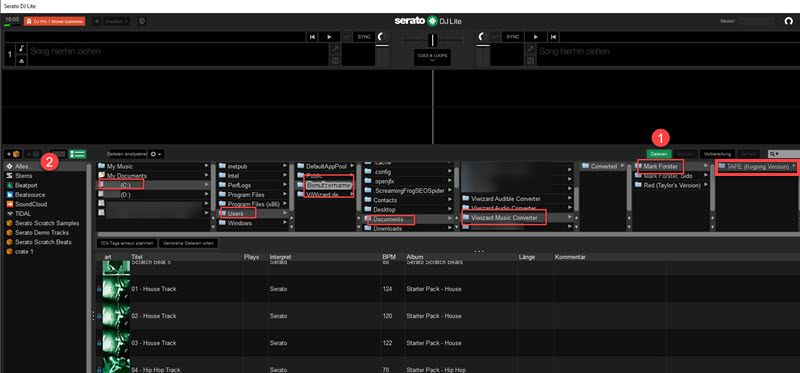Click the red DJ Pro trial banner

[x=54, y=21]
